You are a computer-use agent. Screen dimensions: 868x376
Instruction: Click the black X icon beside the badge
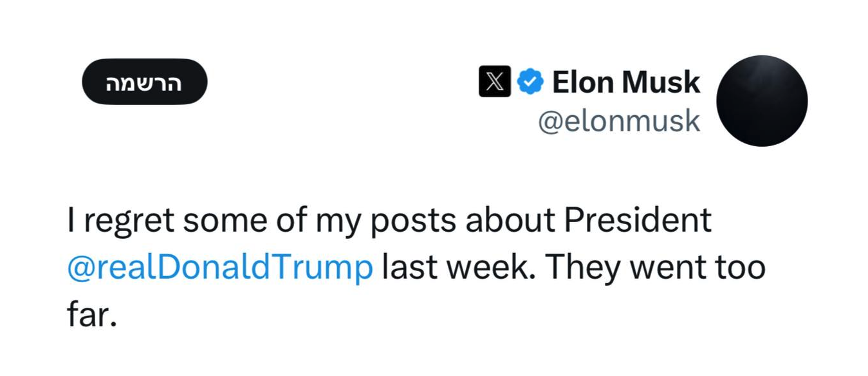click(494, 82)
